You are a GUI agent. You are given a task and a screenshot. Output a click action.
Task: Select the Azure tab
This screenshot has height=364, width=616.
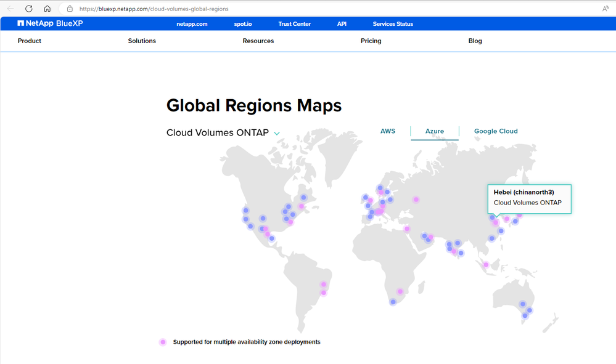pyautogui.click(x=435, y=131)
